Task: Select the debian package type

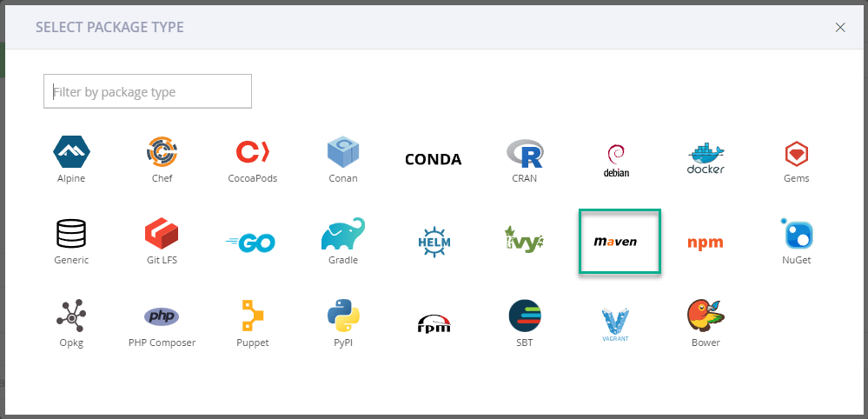Action: [615, 159]
